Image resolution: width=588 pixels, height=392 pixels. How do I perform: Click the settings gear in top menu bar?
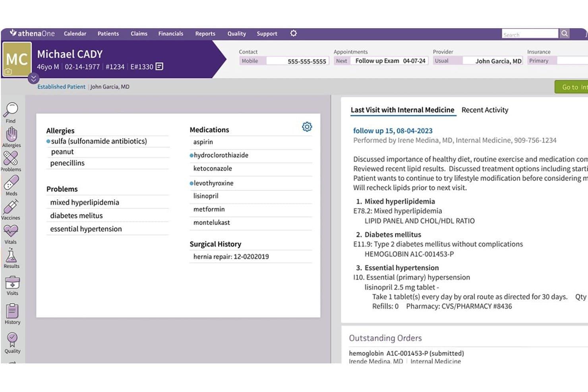pyautogui.click(x=294, y=33)
